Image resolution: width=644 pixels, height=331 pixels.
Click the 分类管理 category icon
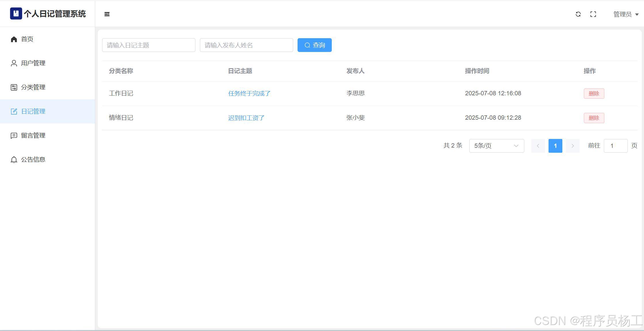click(14, 87)
